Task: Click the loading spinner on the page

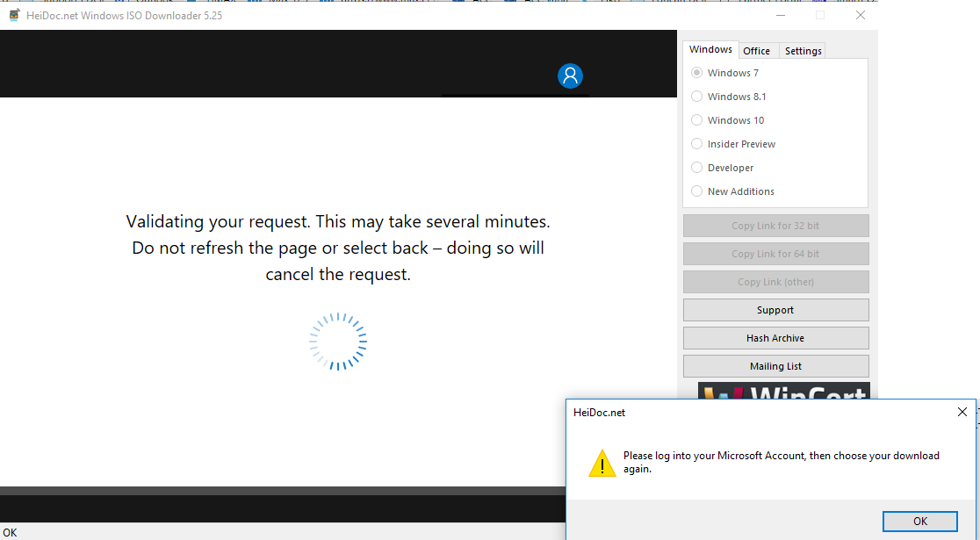Action: [x=338, y=342]
